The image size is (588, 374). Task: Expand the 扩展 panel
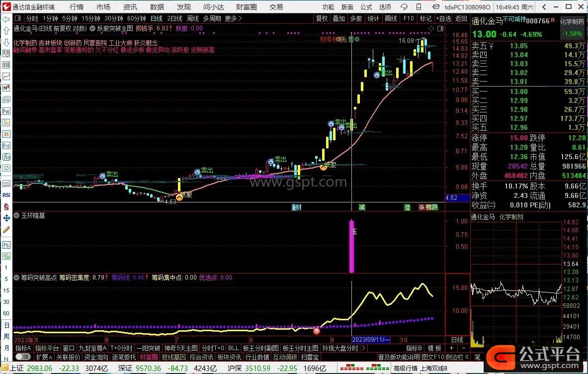pos(44,357)
